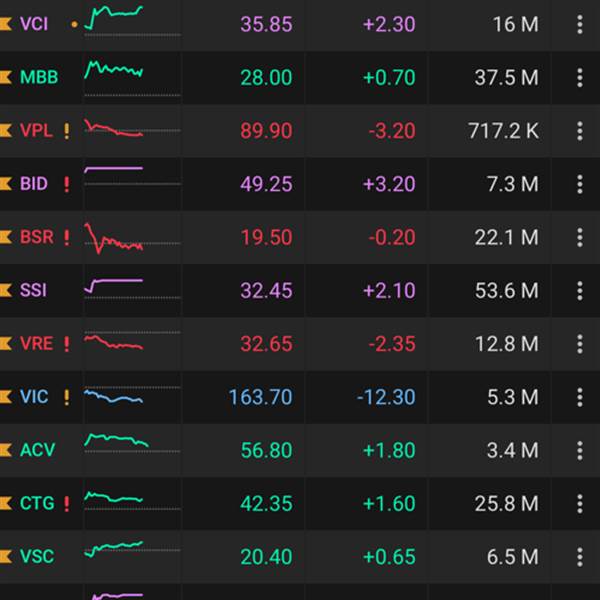This screenshot has width=600, height=600.
Task: Select the VSC ticker symbol
Action: [x=37, y=556]
